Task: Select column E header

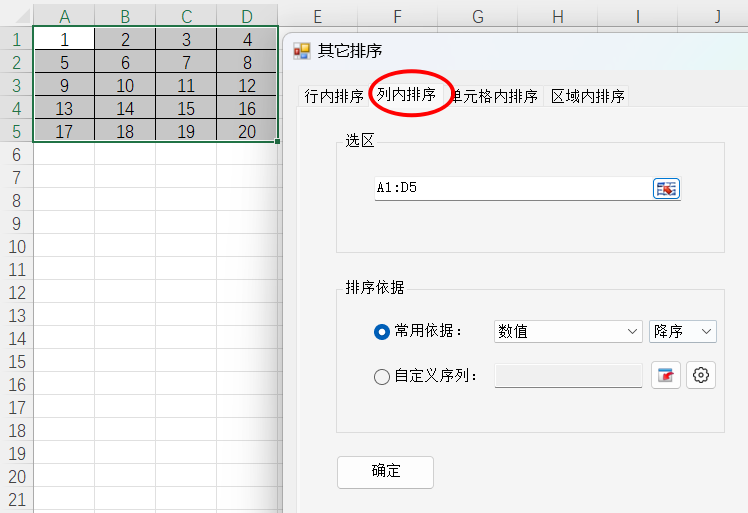Action: [x=318, y=17]
